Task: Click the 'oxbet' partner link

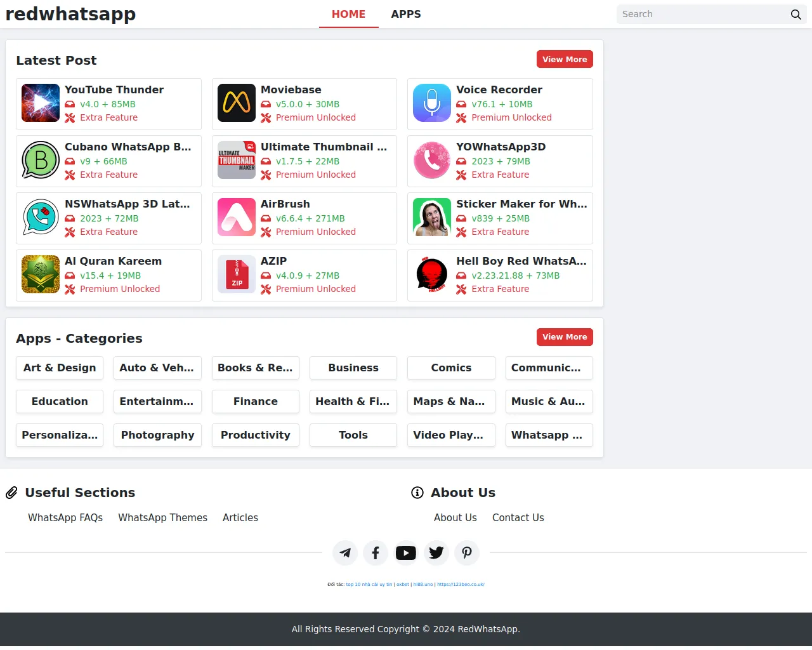Action: [403, 585]
